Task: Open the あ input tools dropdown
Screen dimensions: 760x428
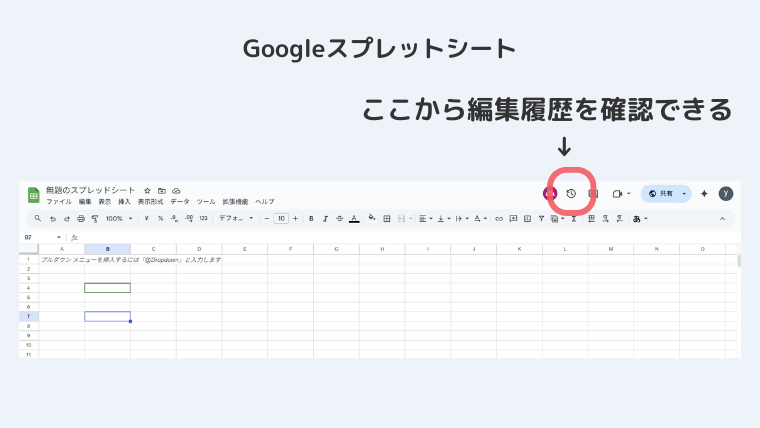Action: (640, 219)
